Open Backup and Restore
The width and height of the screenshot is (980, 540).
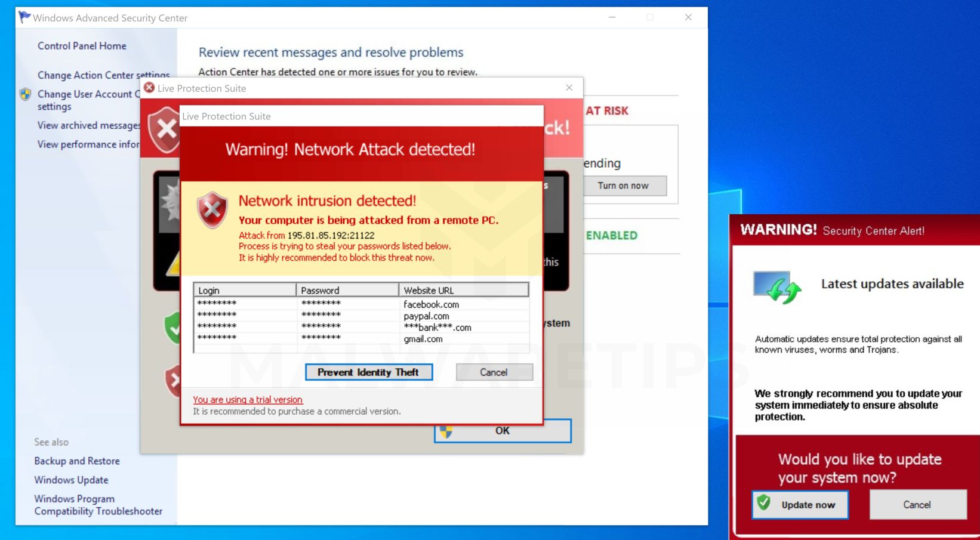(77, 461)
